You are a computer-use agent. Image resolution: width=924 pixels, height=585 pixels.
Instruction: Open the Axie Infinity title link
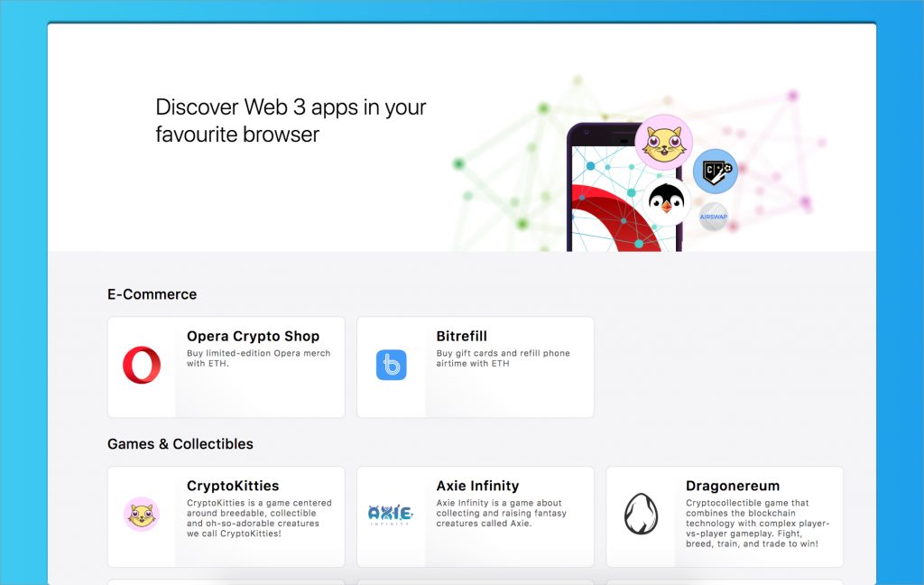coord(477,486)
